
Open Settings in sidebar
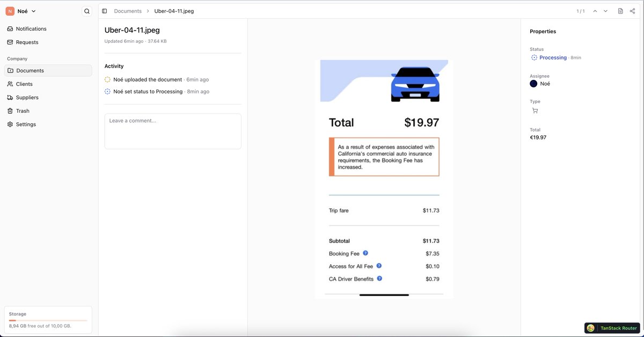48,124
